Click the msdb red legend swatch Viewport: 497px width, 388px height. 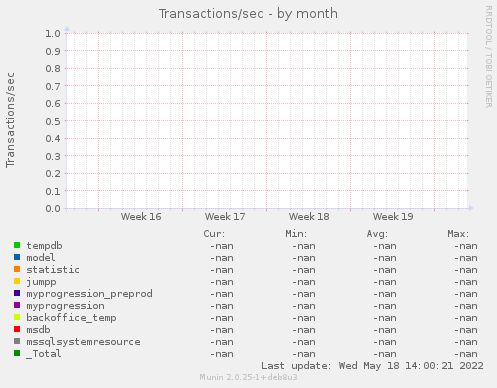coord(17,329)
